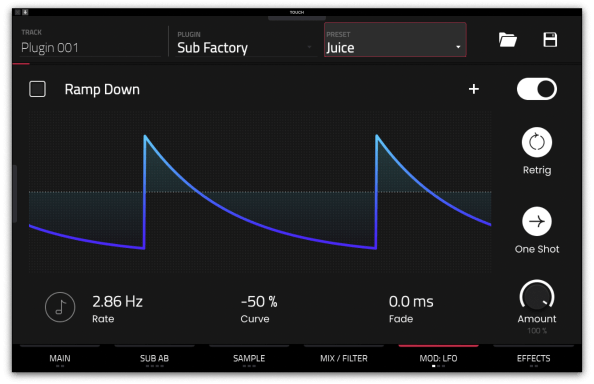
Task: Select the MIX / FILTER tab
Action: 344,358
